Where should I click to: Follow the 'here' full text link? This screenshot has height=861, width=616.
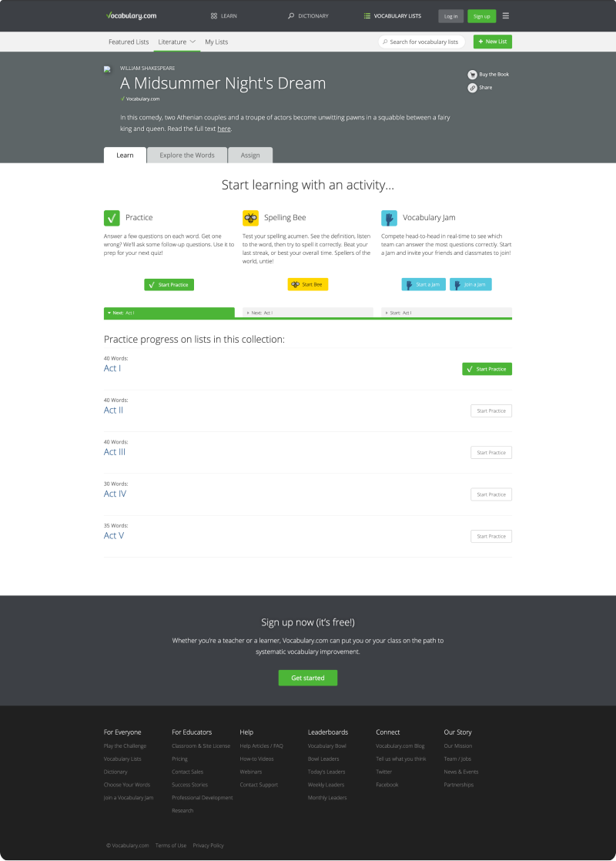point(224,129)
